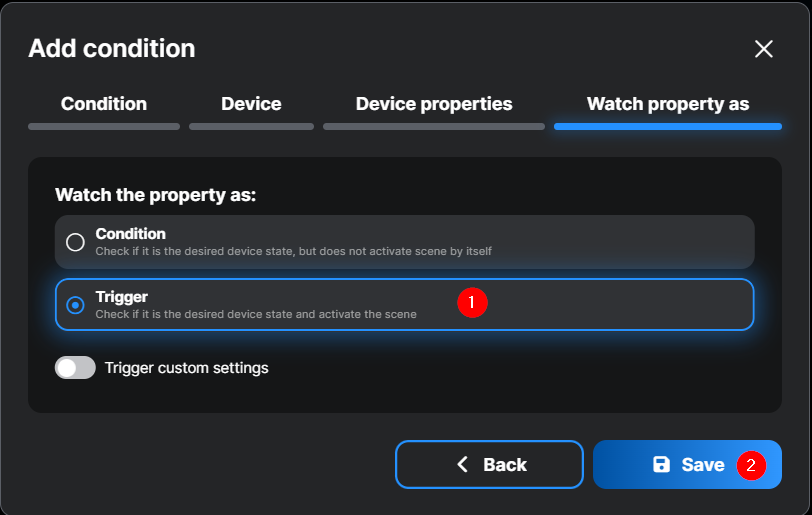This screenshot has width=812, height=515.
Task: Enable the Trigger custom settings switch
Action: point(75,368)
